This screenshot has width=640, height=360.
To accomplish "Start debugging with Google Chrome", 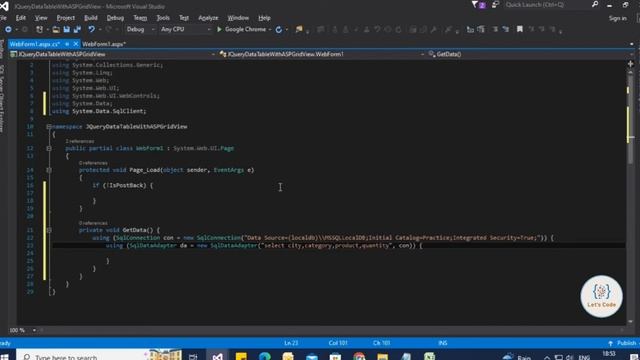I will tap(242, 29).
